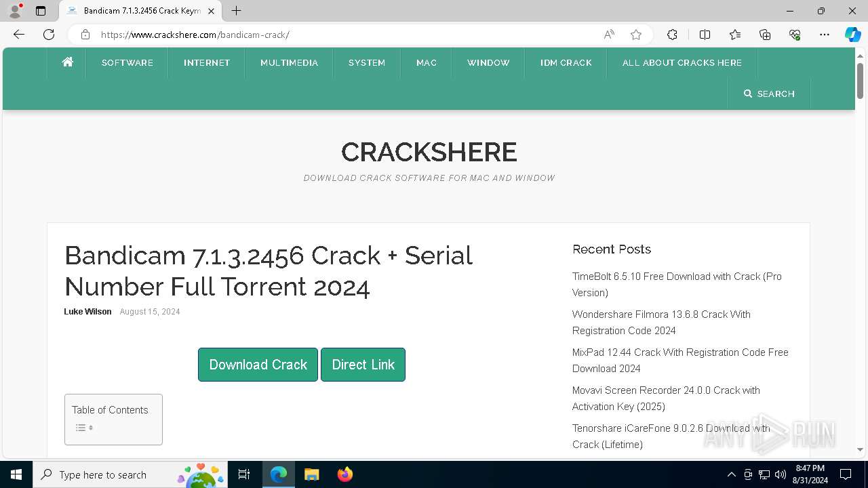The width and height of the screenshot is (868, 488).
Task: Launch Firefox from taskbar
Action: (344, 474)
